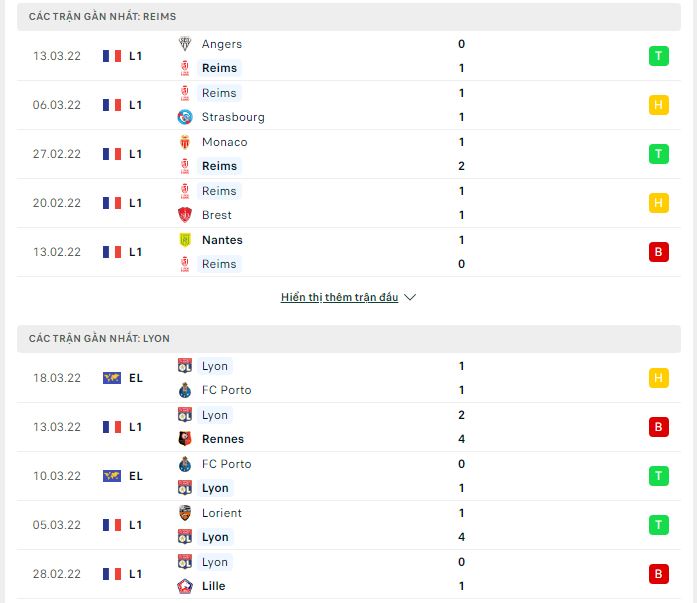Click the Lille club crest icon

pos(185,586)
